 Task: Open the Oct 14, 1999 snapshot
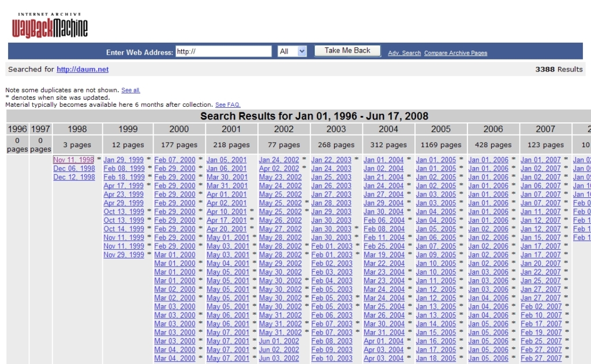click(x=124, y=228)
